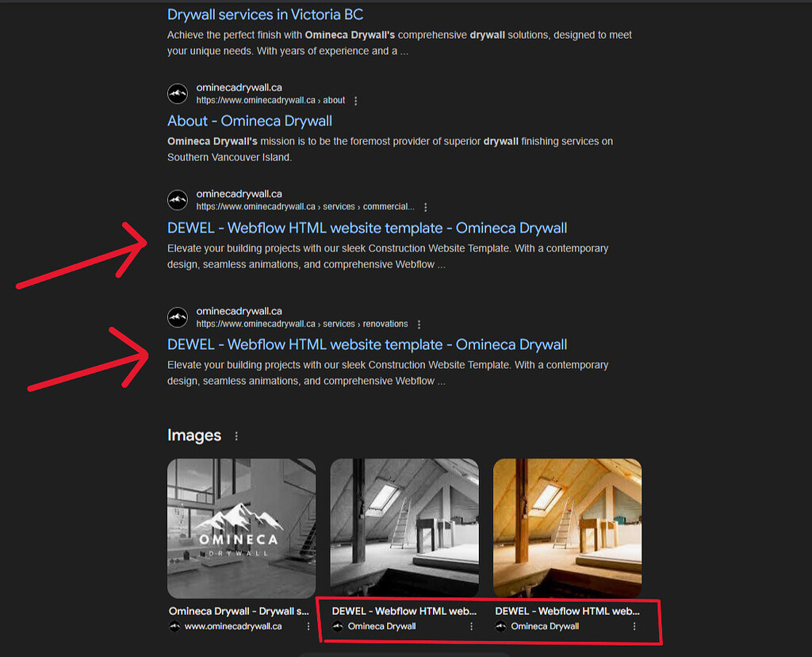Click the three-dot icon next to the Images heading
Image resolution: width=812 pixels, height=657 pixels.
236,436
